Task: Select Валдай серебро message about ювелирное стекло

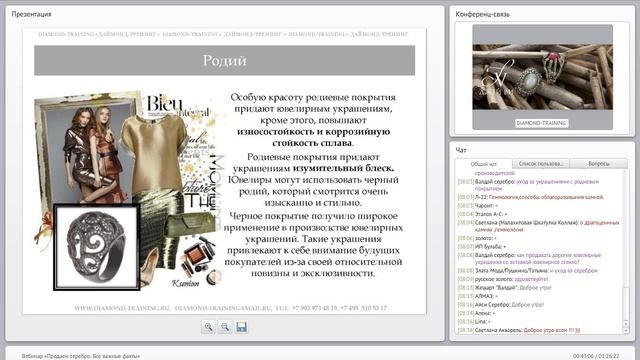Action: click(529, 258)
